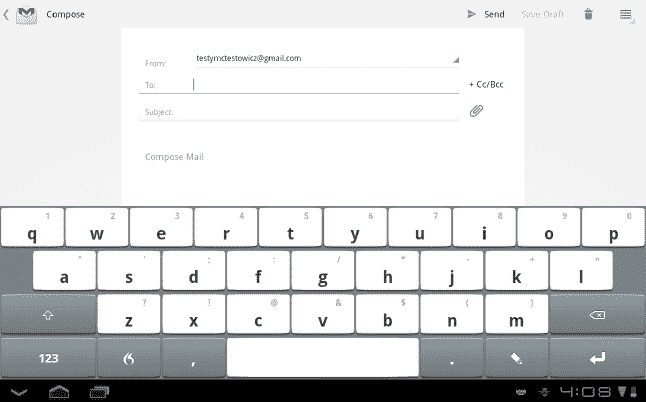Tap the USB debugging status icon
The image size is (646, 402).
544,392
